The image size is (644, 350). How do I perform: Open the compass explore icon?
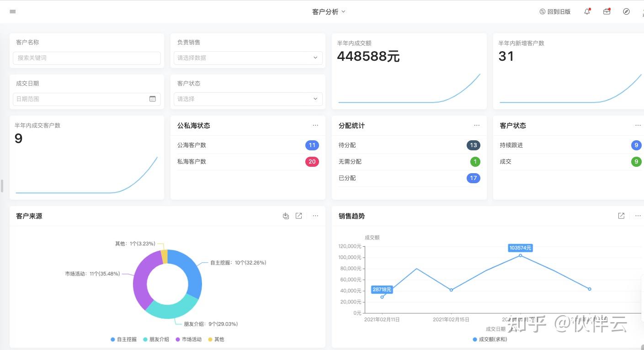pyautogui.click(x=626, y=11)
